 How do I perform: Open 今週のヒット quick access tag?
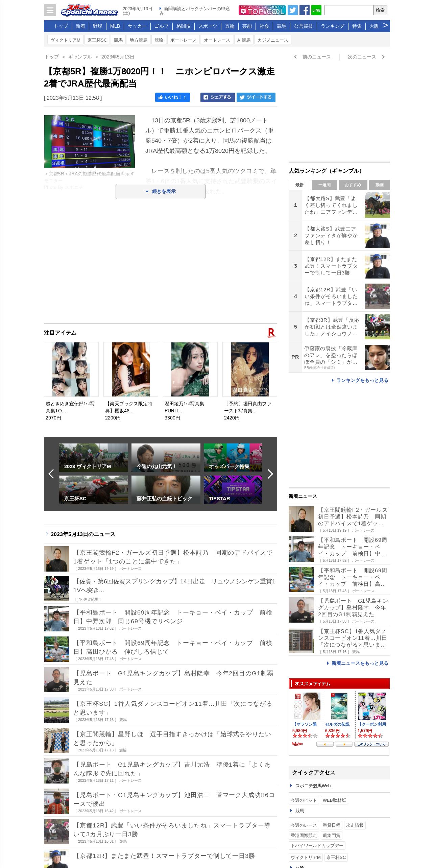pos(304,800)
